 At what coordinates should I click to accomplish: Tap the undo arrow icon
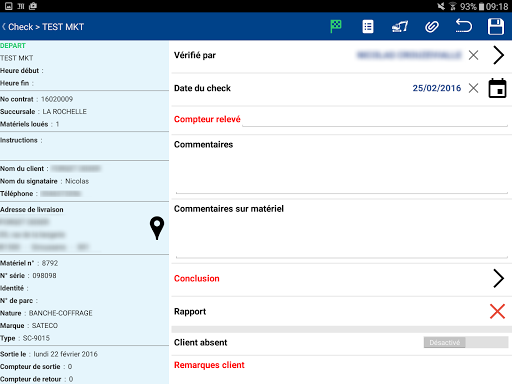click(x=464, y=26)
